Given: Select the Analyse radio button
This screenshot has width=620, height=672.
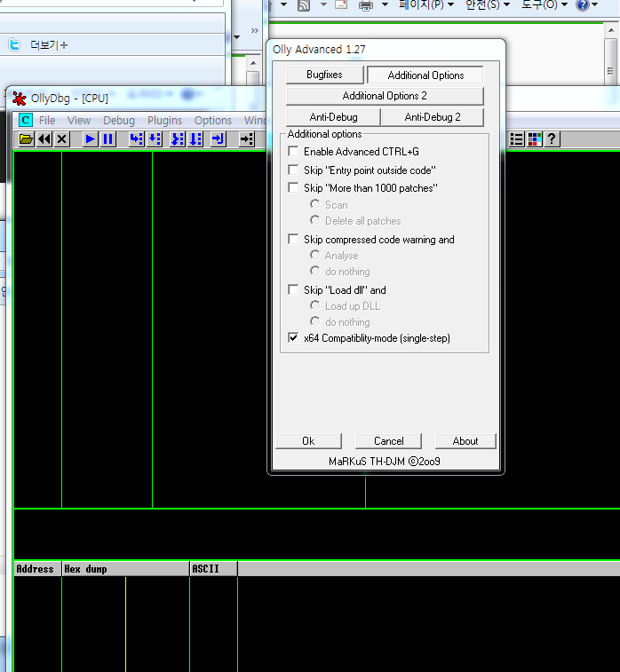Looking at the screenshot, I should pyautogui.click(x=314, y=255).
